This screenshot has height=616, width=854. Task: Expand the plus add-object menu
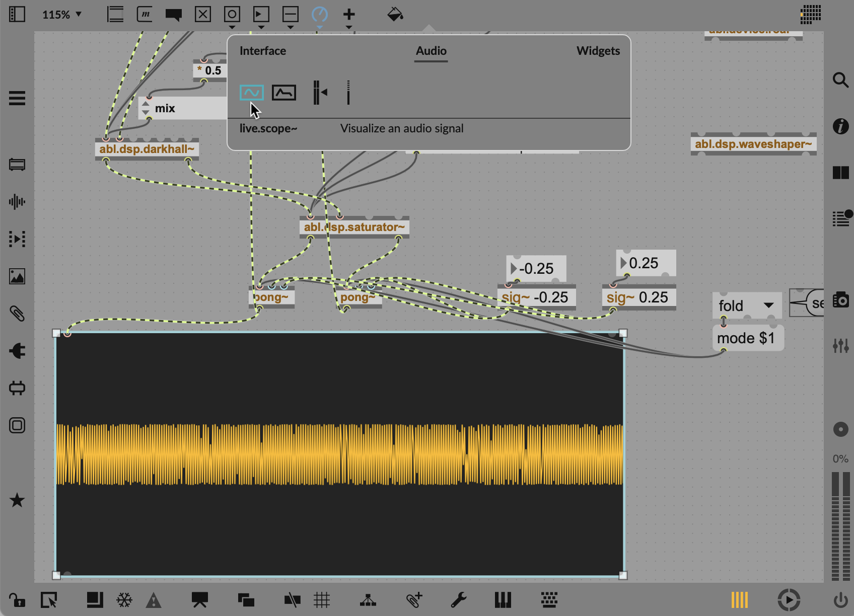tap(349, 15)
